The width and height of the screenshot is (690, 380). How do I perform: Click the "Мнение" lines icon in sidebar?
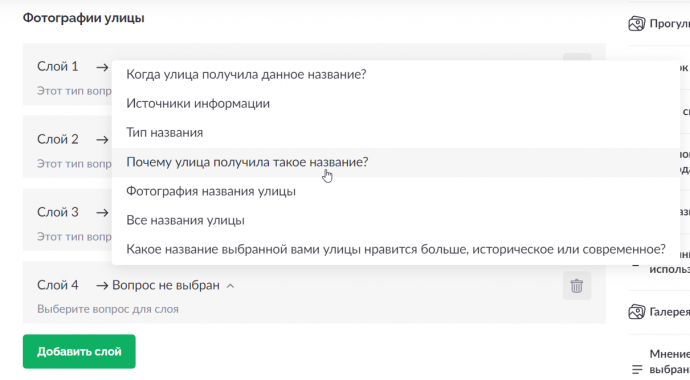[x=636, y=369]
